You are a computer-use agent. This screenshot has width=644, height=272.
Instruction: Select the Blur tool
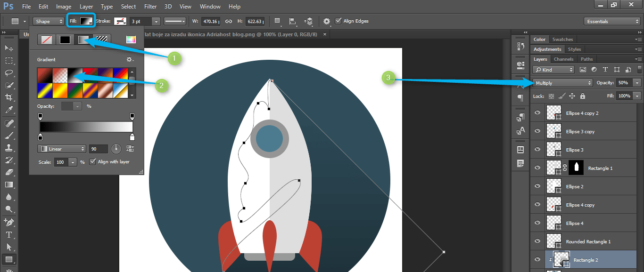click(x=8, y=197)
